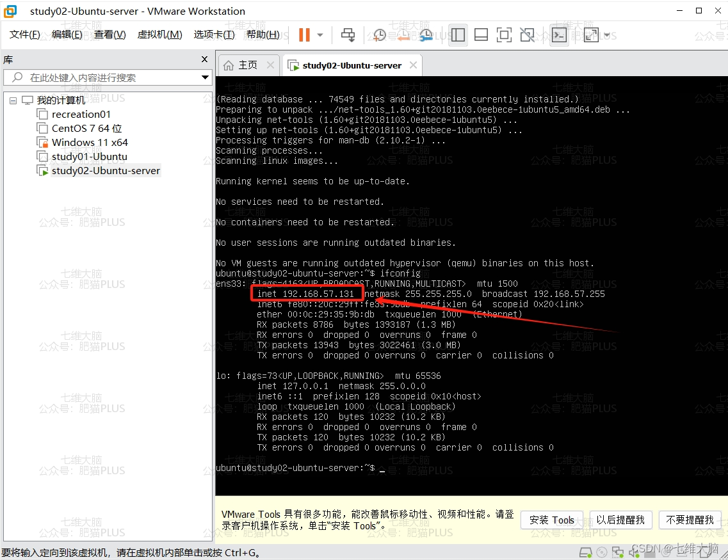This screenshot has height=560, width=728.
Task: Pause the running virtual machine
Action: click(304, 35)
